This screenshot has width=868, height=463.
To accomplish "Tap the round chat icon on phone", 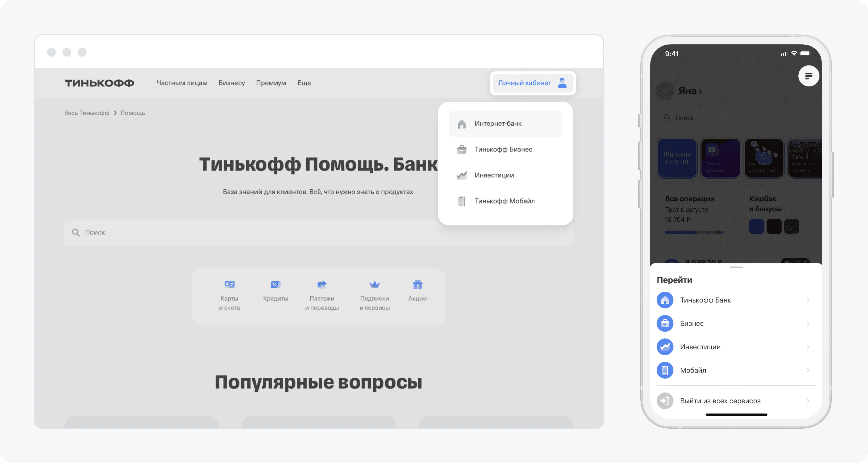I will point(808,76).
